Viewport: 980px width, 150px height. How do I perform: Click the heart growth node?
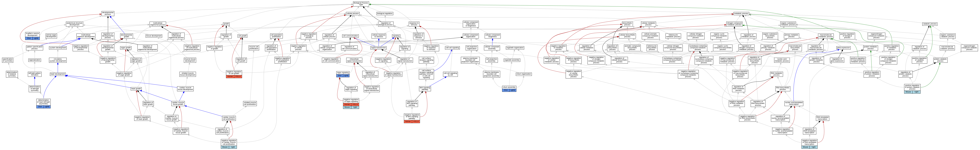pos(136,89)
